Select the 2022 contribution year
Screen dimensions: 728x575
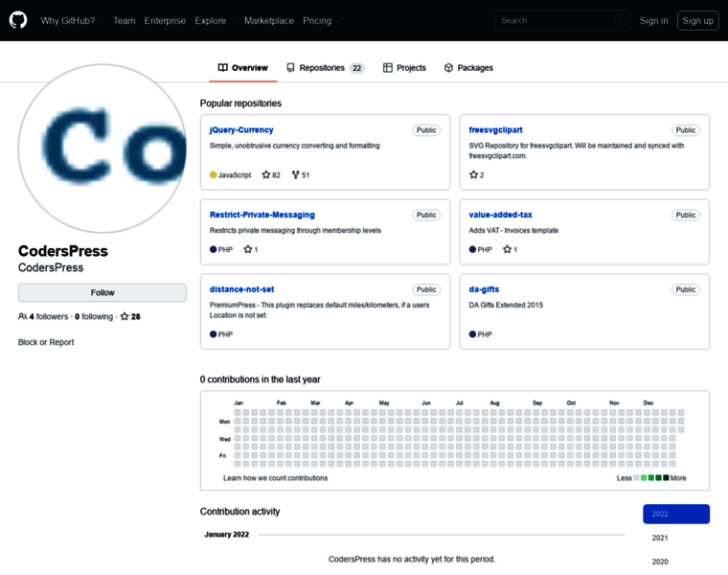676,514
